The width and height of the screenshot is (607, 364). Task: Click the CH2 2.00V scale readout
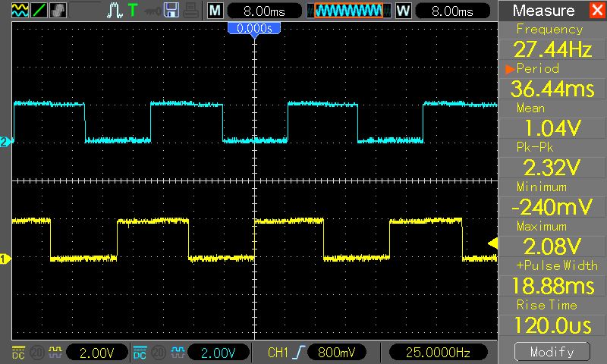(219, 353)
